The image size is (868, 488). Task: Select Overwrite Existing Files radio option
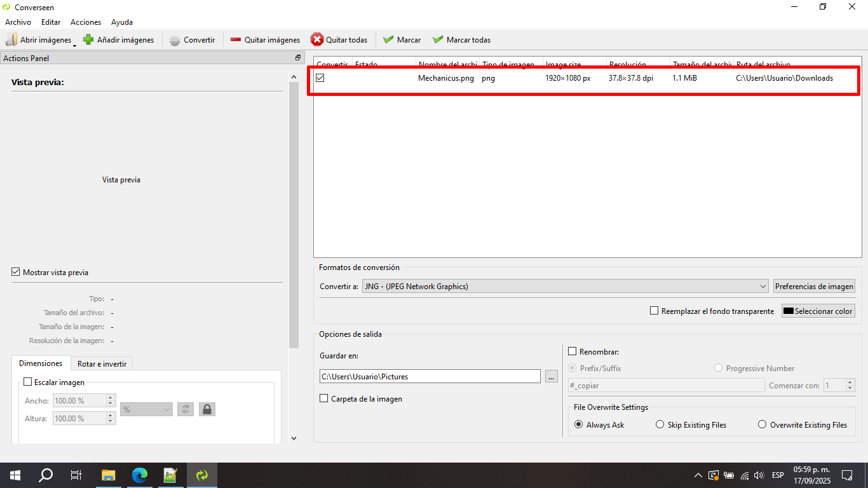762,424
